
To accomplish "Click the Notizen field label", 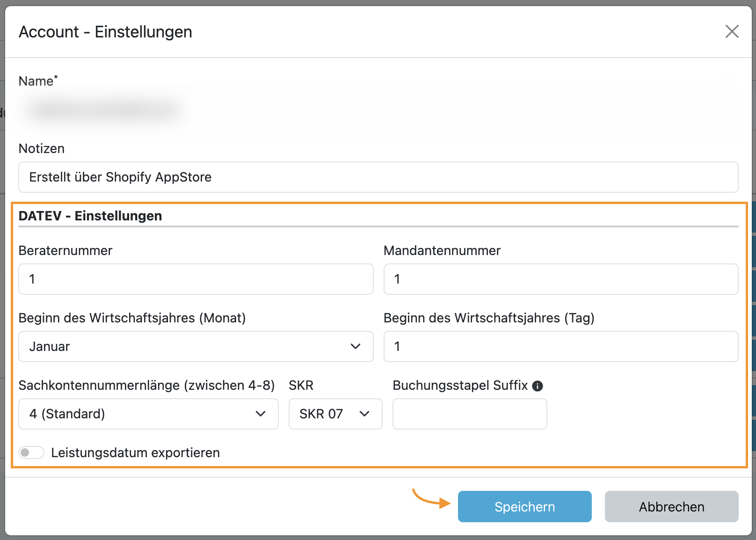I will 42,148.
